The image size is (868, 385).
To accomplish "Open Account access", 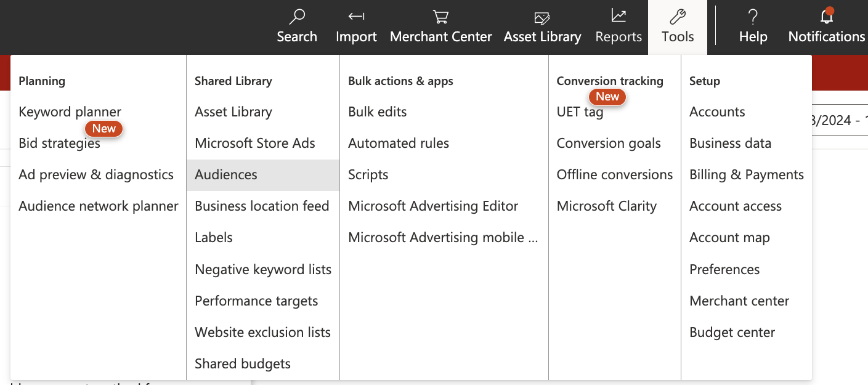I will [736, 206].
